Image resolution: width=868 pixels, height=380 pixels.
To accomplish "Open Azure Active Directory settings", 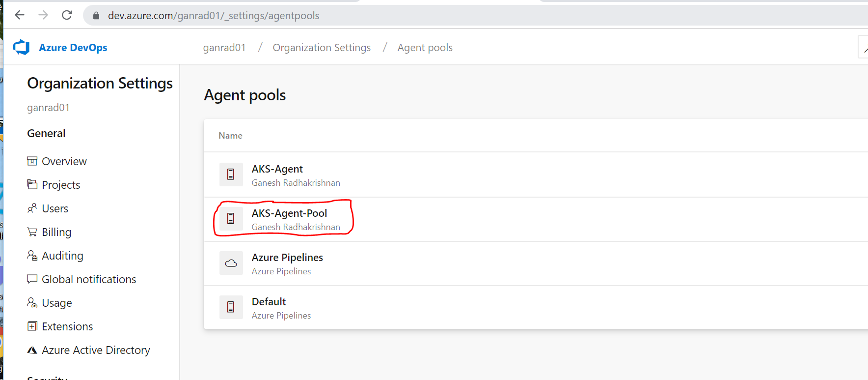I will coord(96,350).
